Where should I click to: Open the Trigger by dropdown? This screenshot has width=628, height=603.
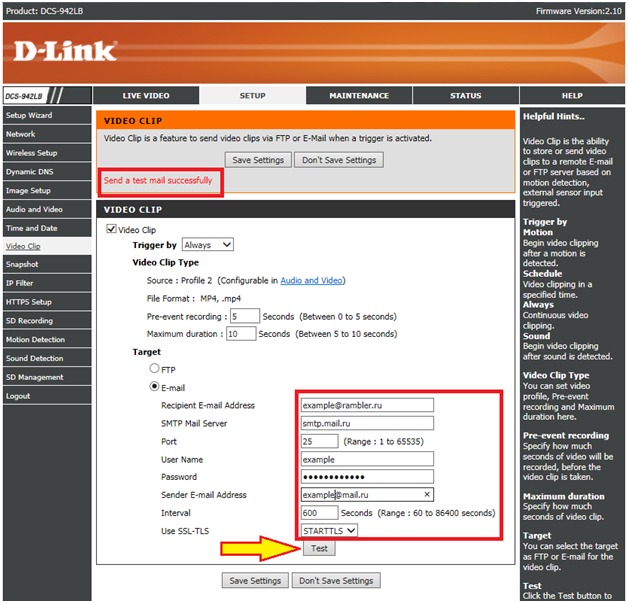click(x=207, y=245)
